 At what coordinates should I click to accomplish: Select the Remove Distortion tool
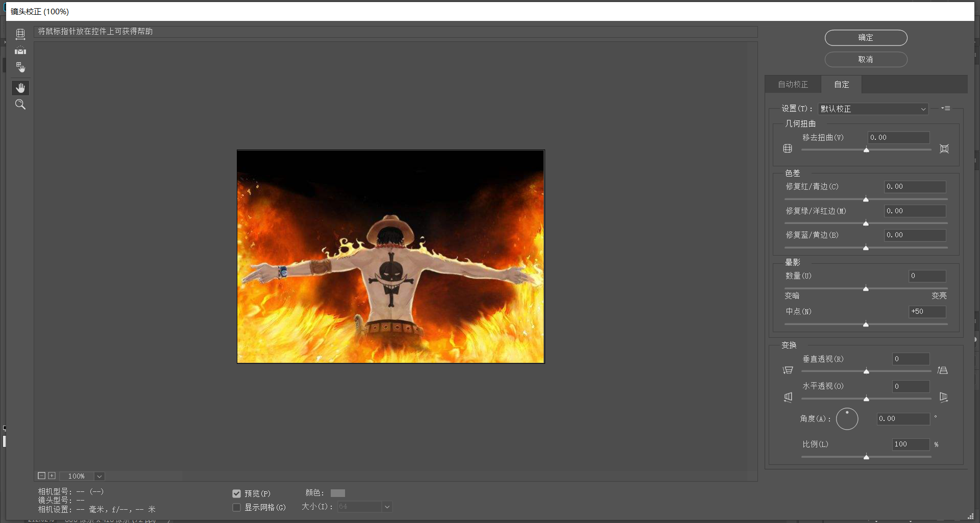[x=20, y=34]
